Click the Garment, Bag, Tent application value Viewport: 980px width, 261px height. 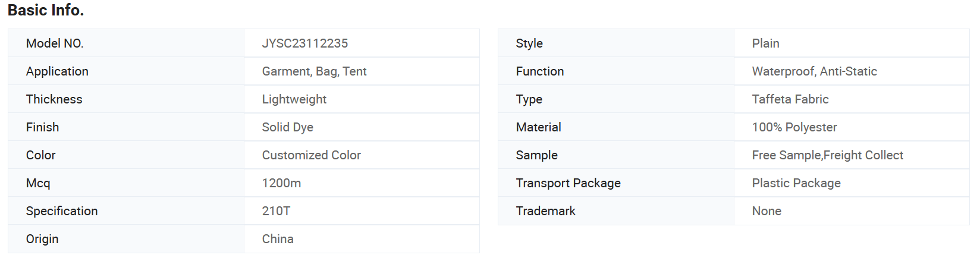[x=314, y=71]
